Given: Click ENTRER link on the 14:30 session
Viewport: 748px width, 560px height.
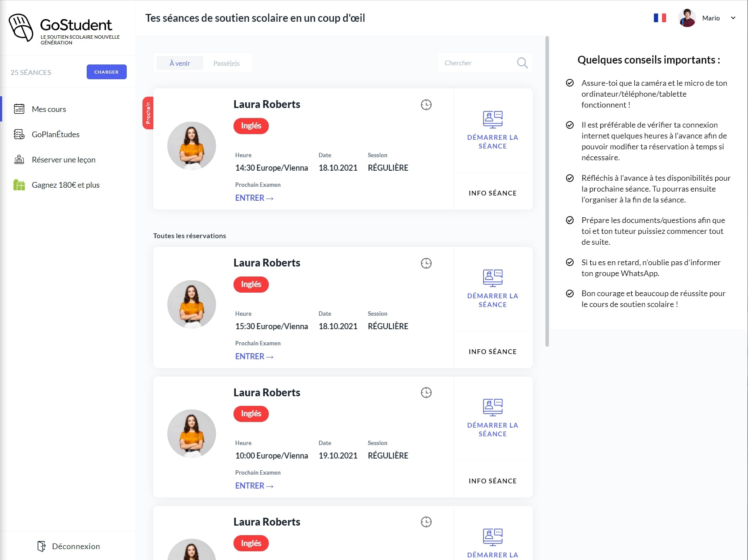Looking at the screenshot, I should pos(254,198).
